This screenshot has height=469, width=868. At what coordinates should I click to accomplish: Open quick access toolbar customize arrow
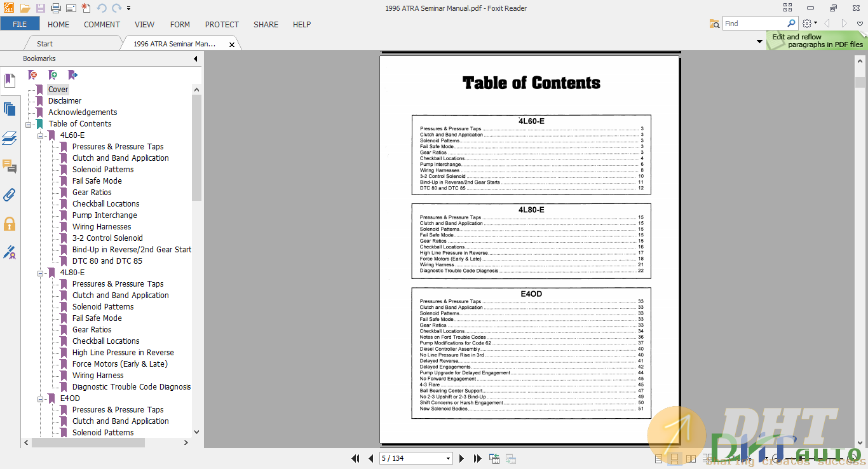[128, 9]
